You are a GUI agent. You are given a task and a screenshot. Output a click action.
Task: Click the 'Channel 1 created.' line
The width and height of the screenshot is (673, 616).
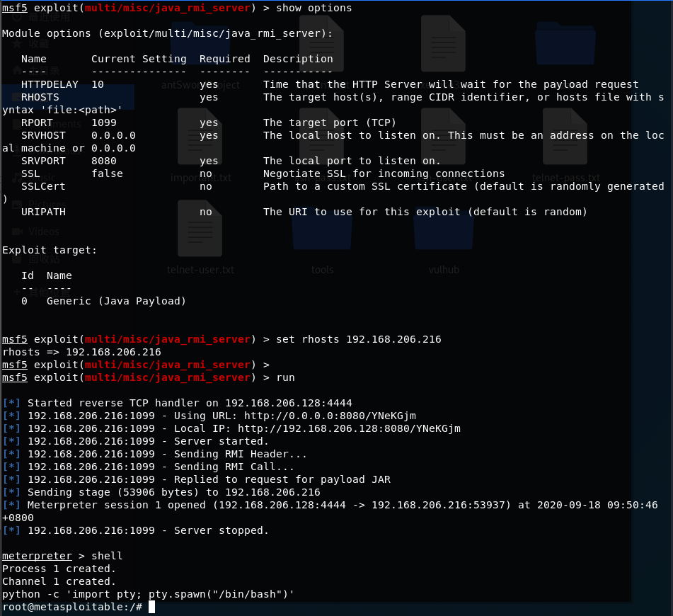(x=59, y=581)
